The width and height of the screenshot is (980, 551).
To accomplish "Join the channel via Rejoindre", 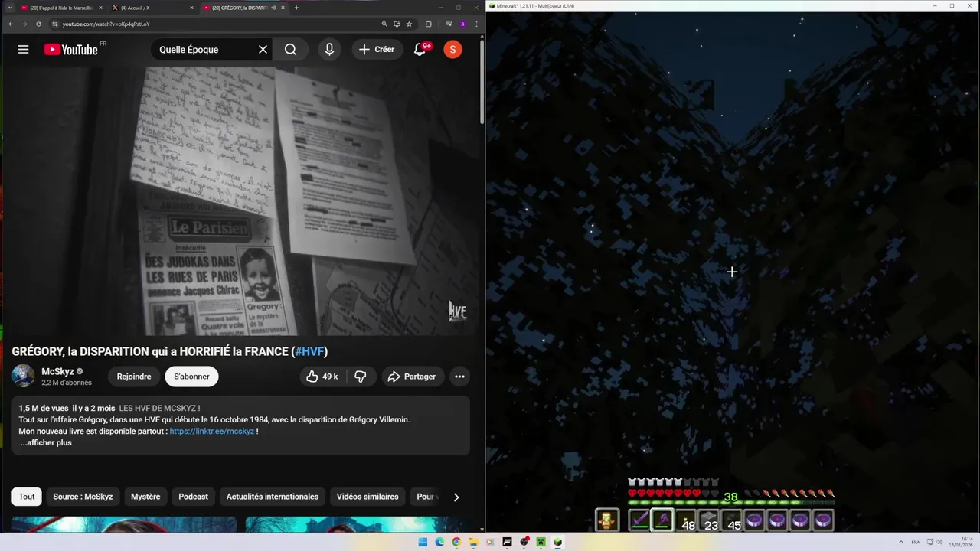I will tap(134, 377).
